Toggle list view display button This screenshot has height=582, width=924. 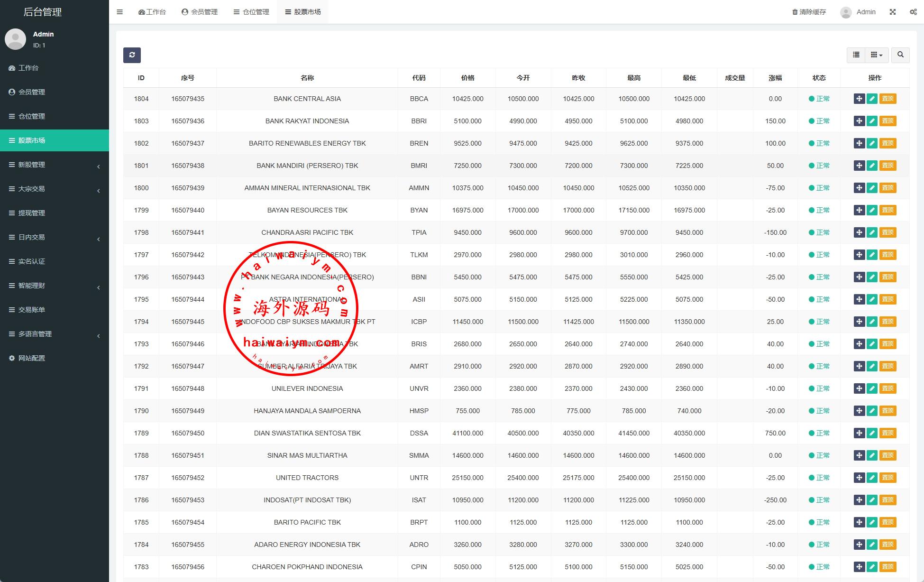[x=856, y=55]
